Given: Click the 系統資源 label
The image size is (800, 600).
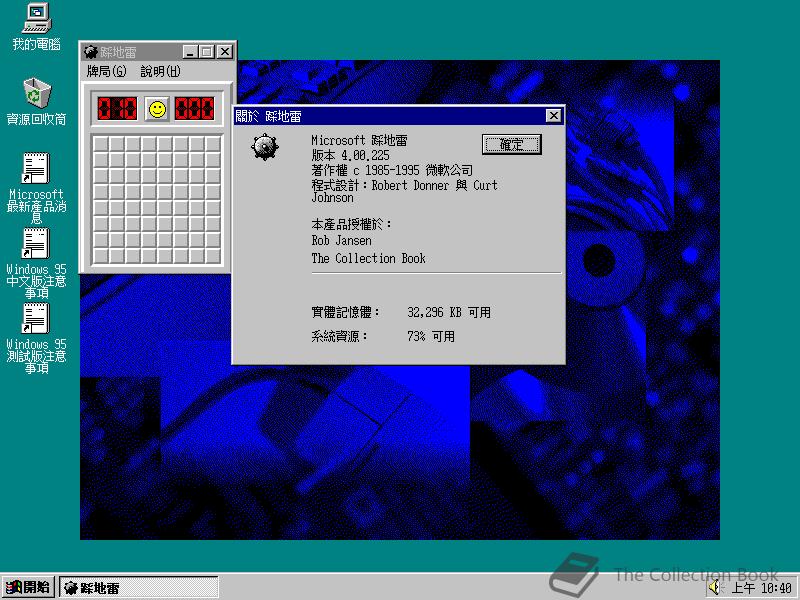Looking at the screenshot, I should tap(339, 336).
